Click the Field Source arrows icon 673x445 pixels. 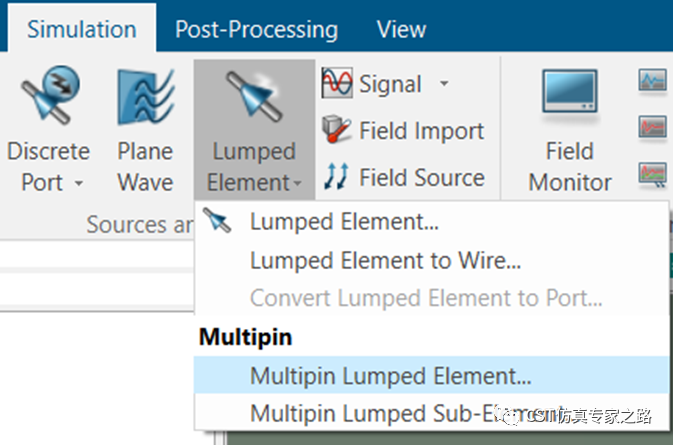click(x=336, y=176)
